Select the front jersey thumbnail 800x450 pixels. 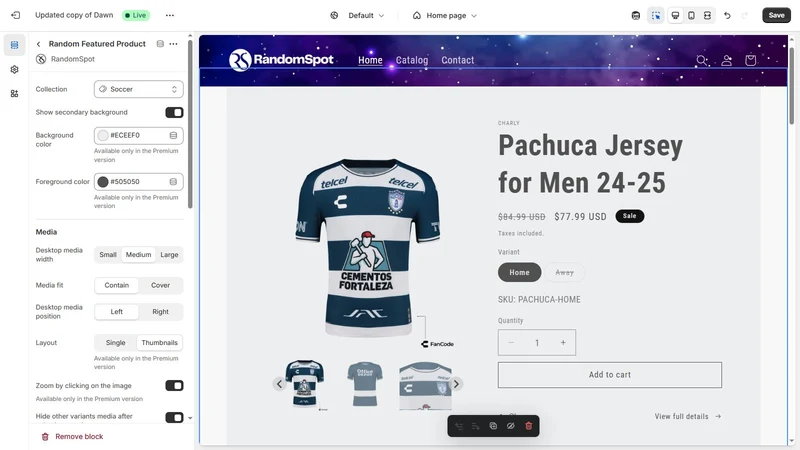point(305,384)
